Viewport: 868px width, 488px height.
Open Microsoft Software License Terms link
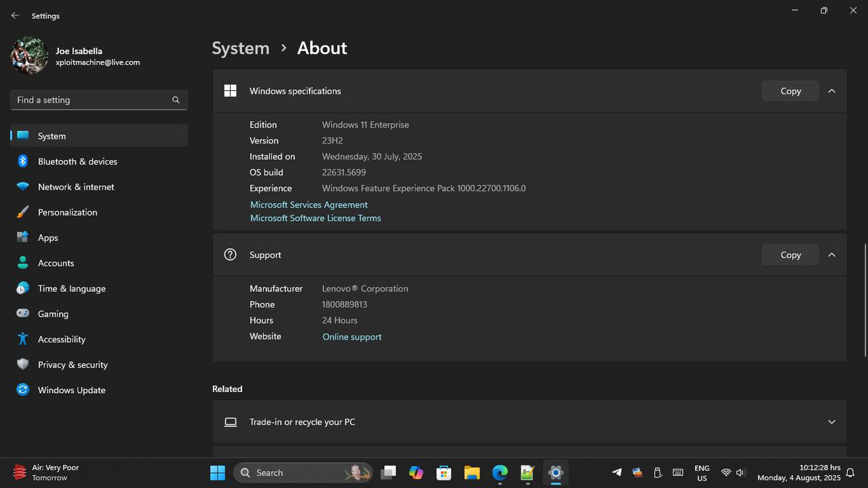pyautogui.click(x=315, y=218)
